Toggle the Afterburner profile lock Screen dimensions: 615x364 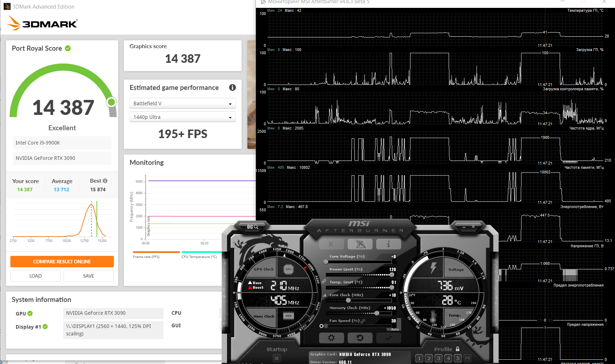click(458, 349)
